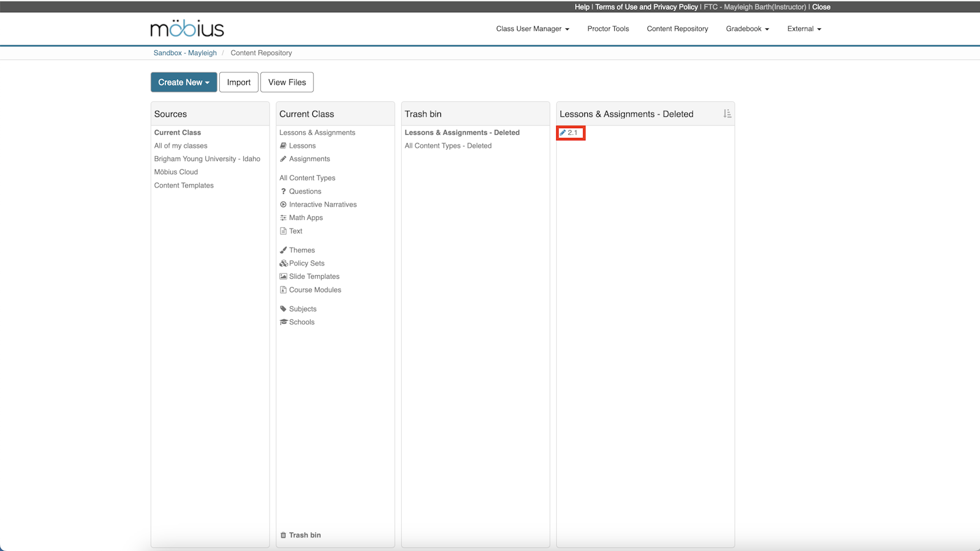Click the trash can icon at bottom
The image size is (980, 551).
[x=283, y=535]
